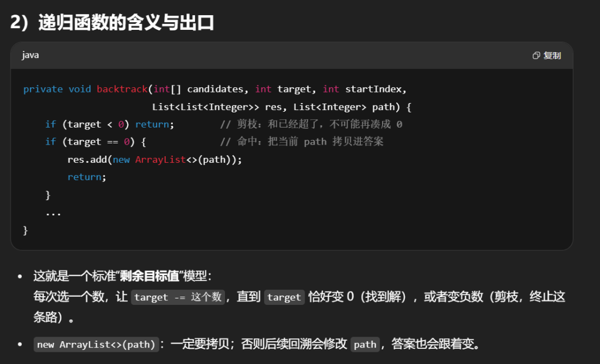The width and height of the screenshot is (600, 364).
Task: Click the private keyword in the code
Action: click(x=43, y=89)
